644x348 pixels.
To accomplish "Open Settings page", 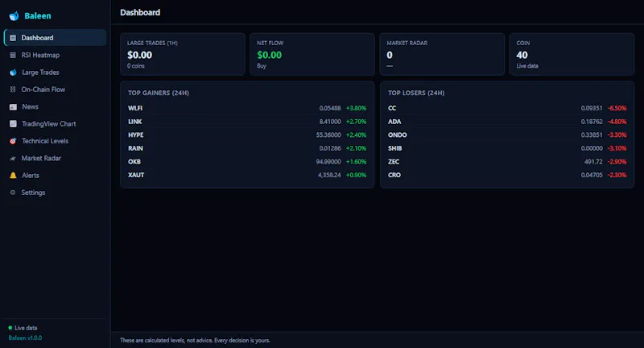I will pyautogui.click(x=55, y=193).
